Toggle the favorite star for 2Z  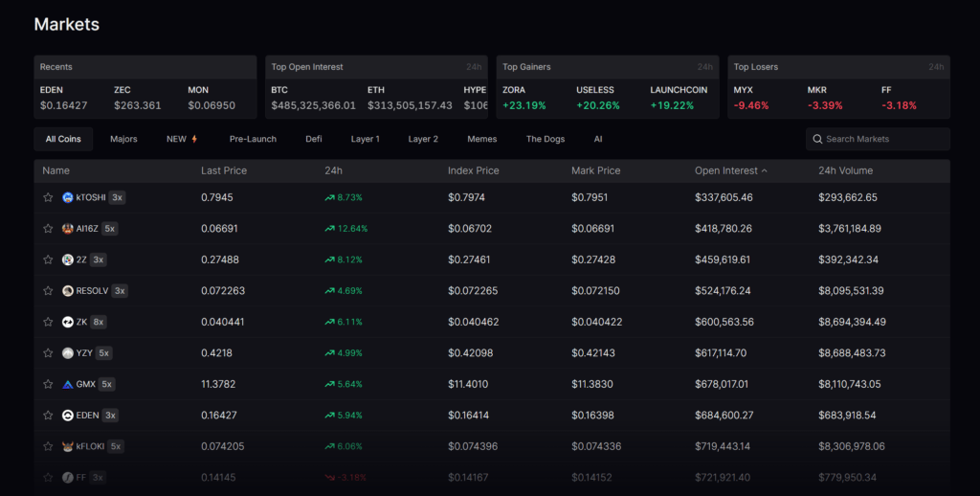pos(48,259)
